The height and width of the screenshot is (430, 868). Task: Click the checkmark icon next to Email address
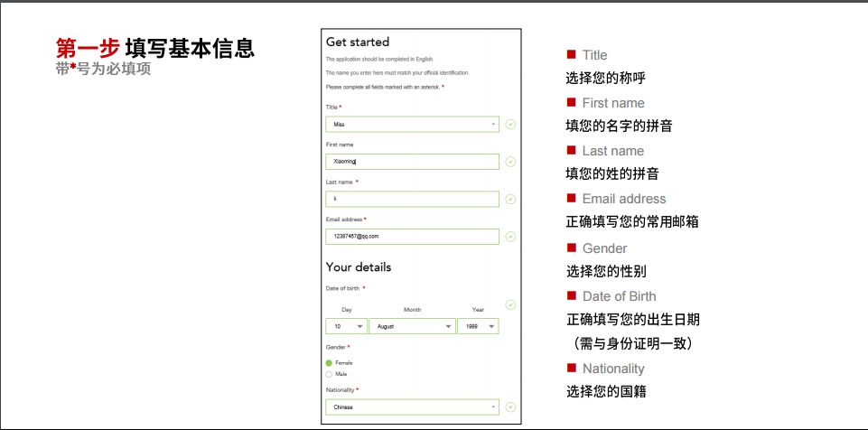coord(510,237)
